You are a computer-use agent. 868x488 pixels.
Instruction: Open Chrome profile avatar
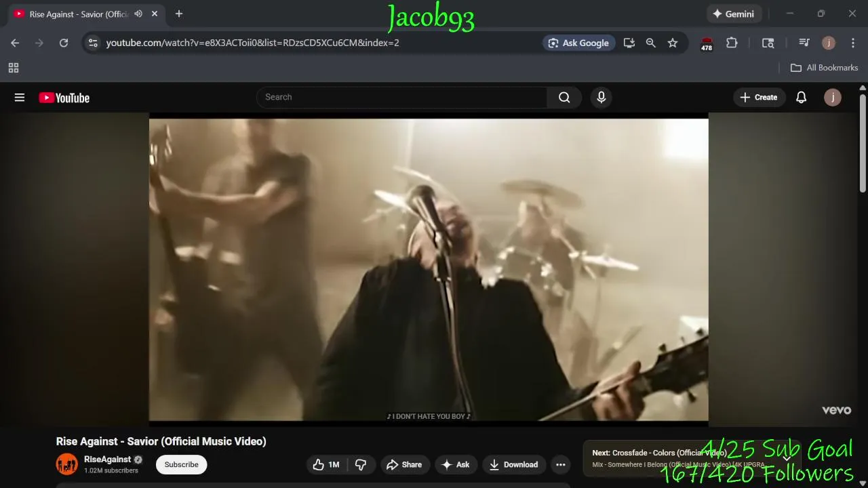829,43
